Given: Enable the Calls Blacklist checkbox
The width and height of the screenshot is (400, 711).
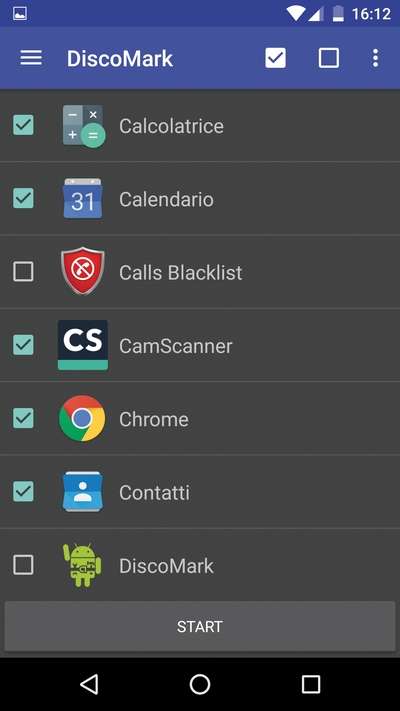Looking at the screenshot, I should point(23,272).
